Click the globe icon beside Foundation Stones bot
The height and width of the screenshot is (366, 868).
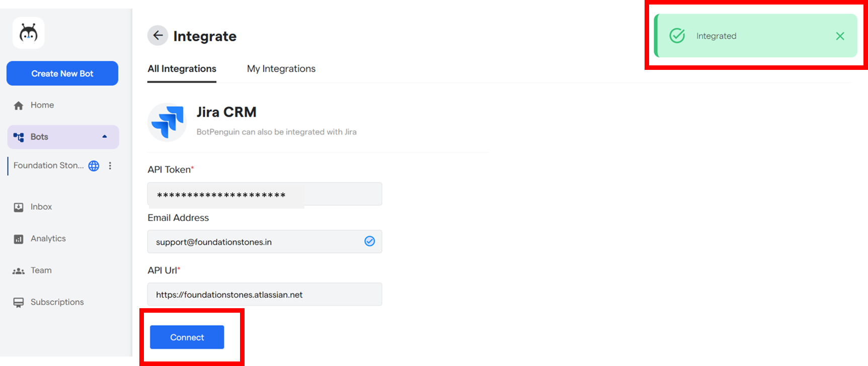[x=94, y=166]
